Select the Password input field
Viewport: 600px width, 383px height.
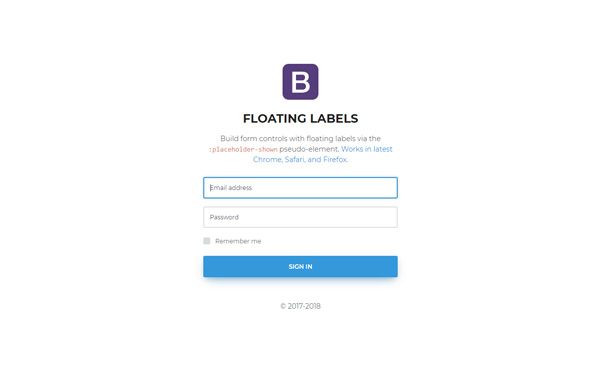pos(300,217)
